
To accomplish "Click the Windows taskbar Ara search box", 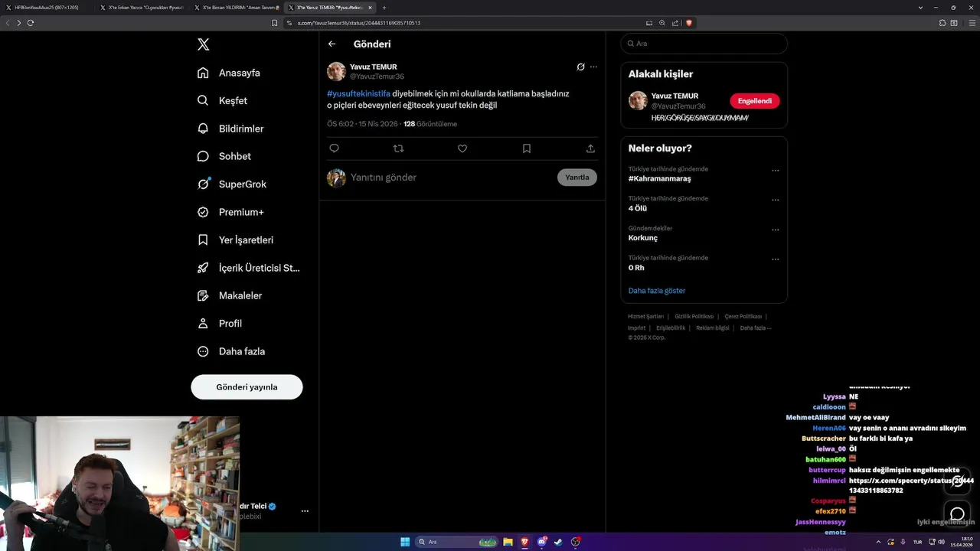I will coord(456,542).
